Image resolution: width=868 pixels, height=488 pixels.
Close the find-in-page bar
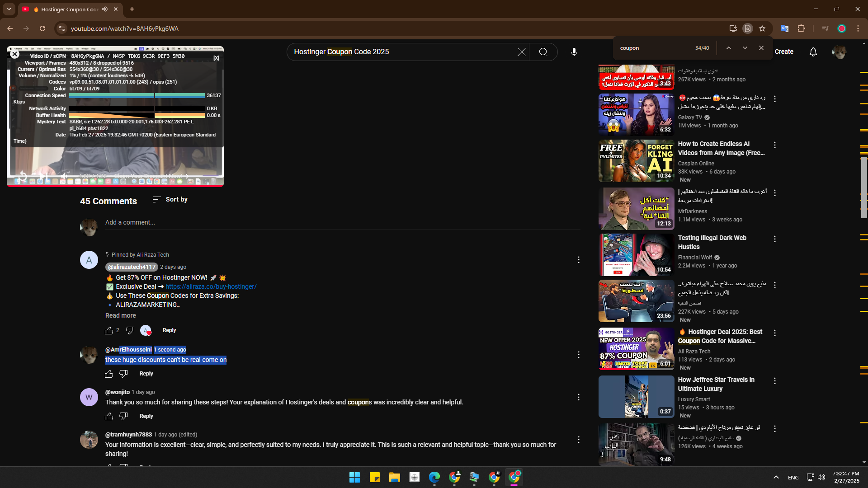pos(761,48)
